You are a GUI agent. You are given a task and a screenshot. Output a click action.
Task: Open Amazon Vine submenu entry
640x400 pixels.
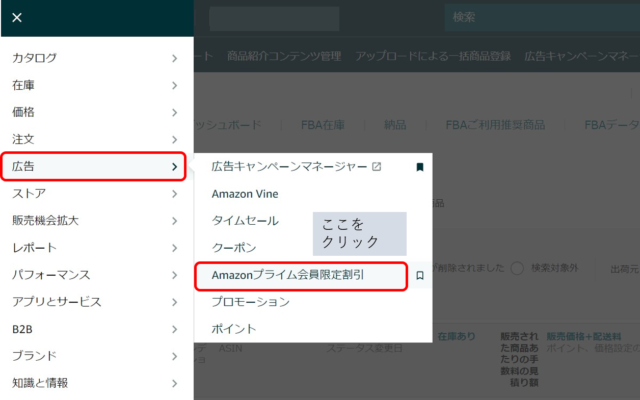(245, 194)
